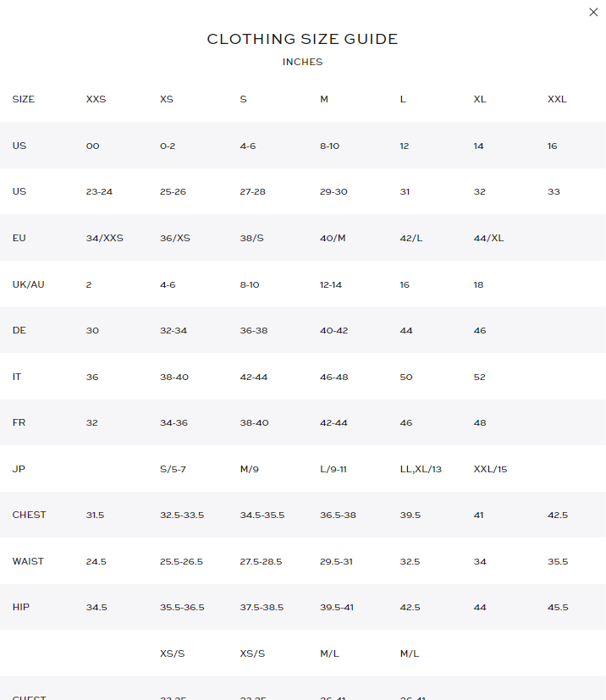The height and width of the screenshot is (700, 606).
Task: Click the 45.5 hip measurement
Action: coord(558,608)
